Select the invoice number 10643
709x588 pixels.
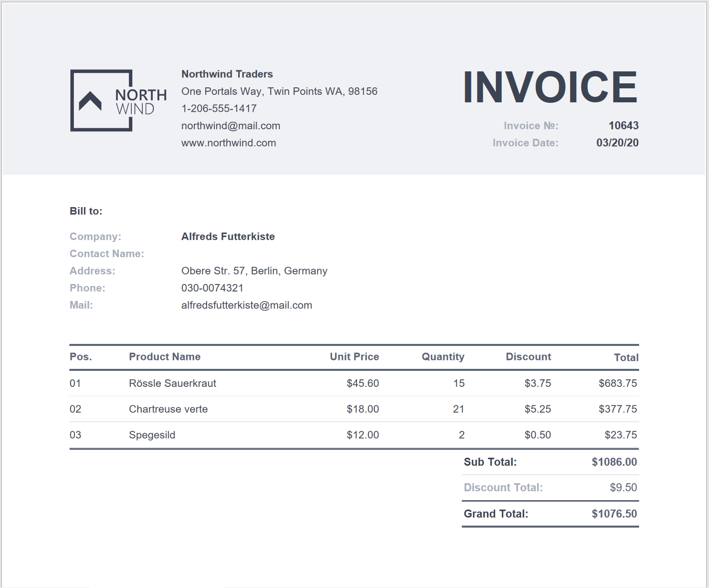pos(623,126)
